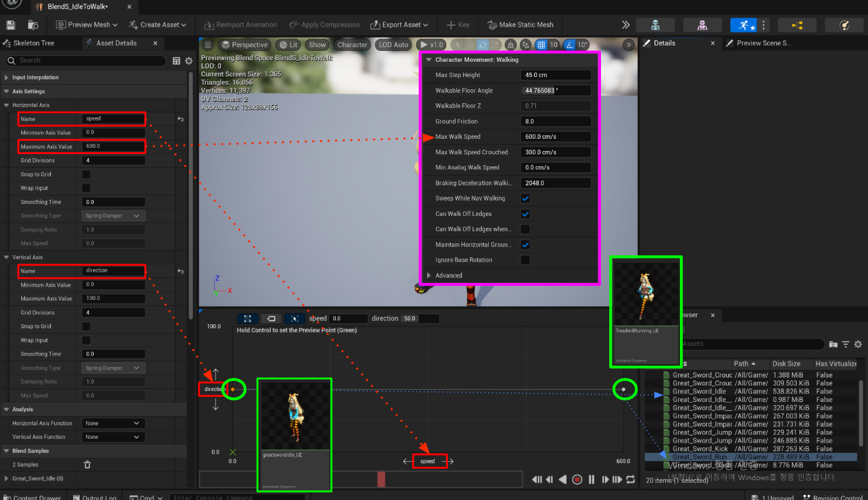The height and width of the screenshot is (500, 868).
Task: Switch to the Skeleton Tree tab
Action: coord(34,43)
